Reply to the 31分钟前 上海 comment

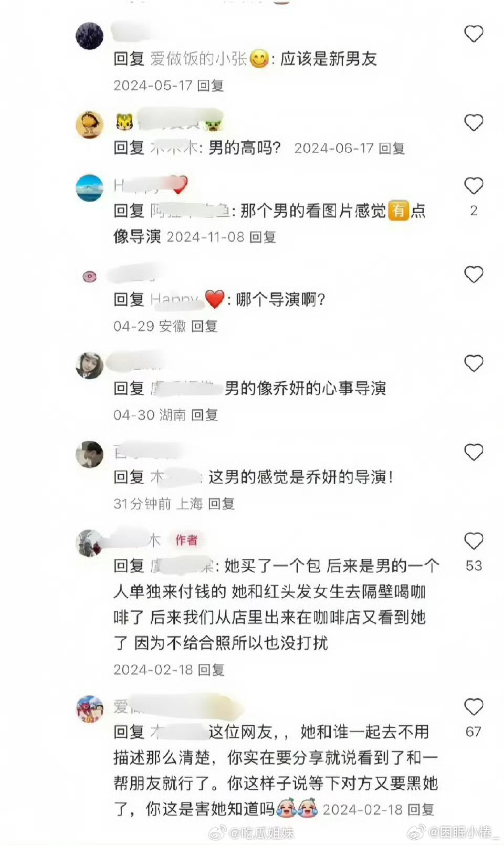[222, 504]
